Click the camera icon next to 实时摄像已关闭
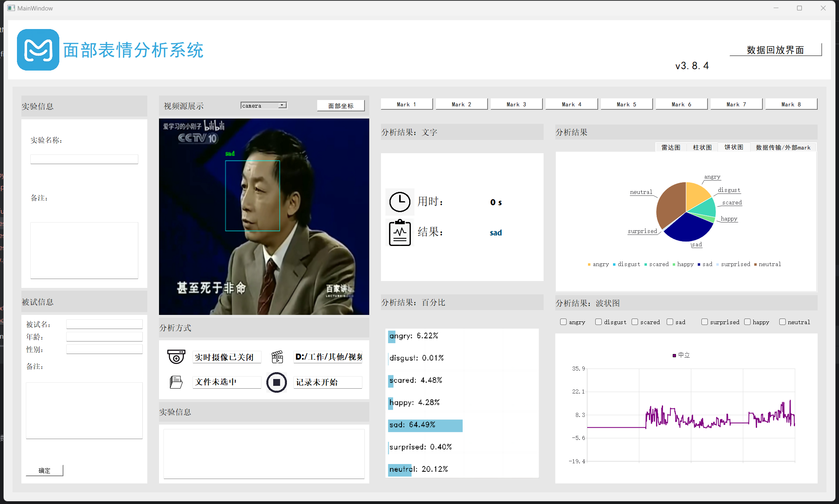Image resolution: width=839 pixels, height=504 pixels. pos(176,357)
